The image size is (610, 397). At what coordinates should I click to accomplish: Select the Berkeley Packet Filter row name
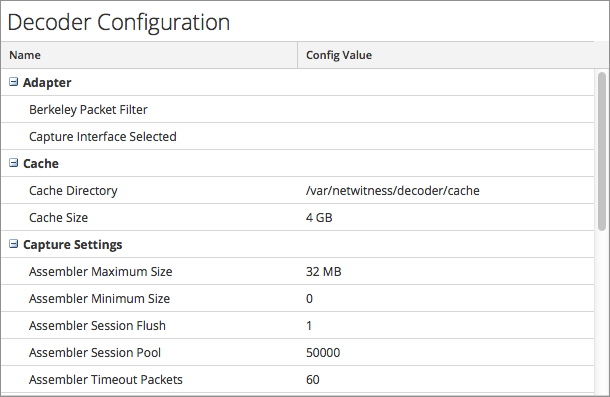click(x=88, y=110)
